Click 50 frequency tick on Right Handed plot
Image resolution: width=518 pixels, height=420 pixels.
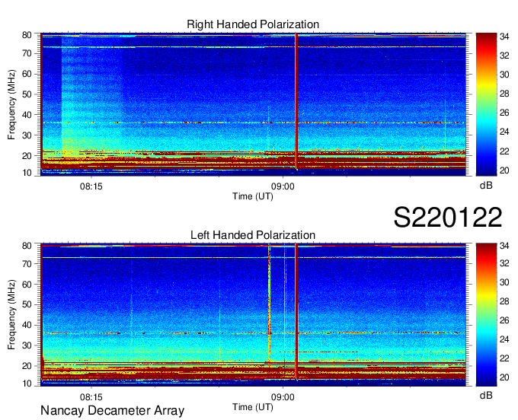pyautogui.click(x=27, y=94)
